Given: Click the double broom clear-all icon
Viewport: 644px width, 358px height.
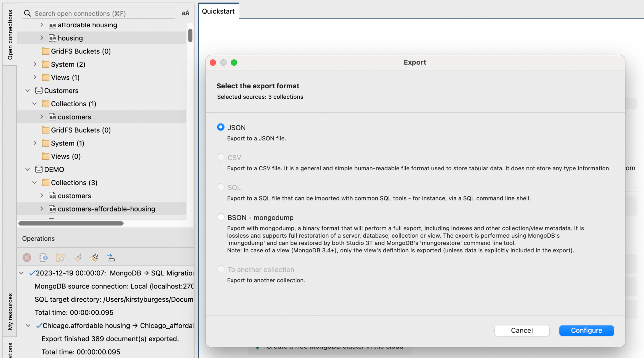Looking at the screenshot, I should tap(94, 258).
